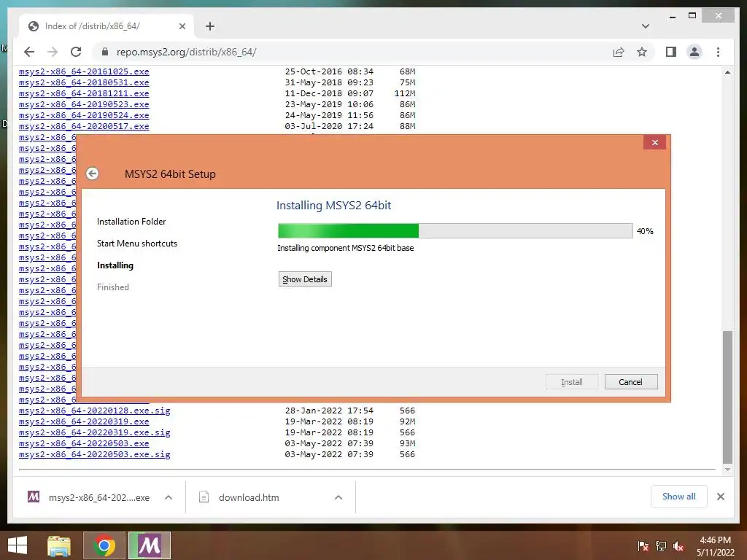Open network status tray icon
The height and width of the screenshot is (560, 747).
(x=660, y=546)
